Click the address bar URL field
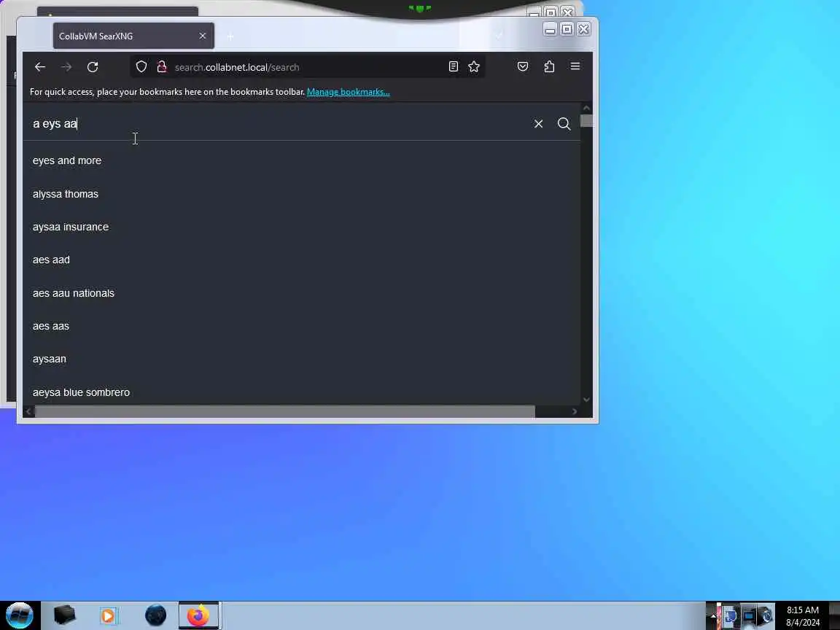This screenshot has width=840, height=630. pyautogui.click(x=306, y=67)
